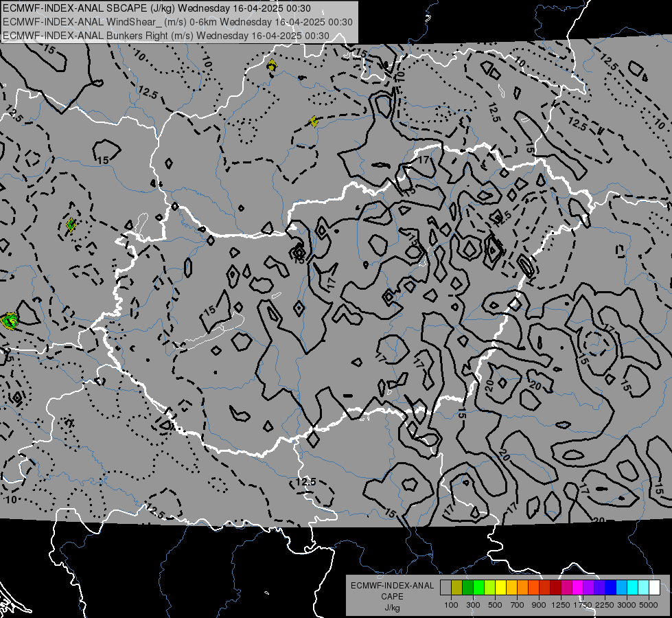Select the olive swatch above 100
672x618 pixels.
pos(456,588)
